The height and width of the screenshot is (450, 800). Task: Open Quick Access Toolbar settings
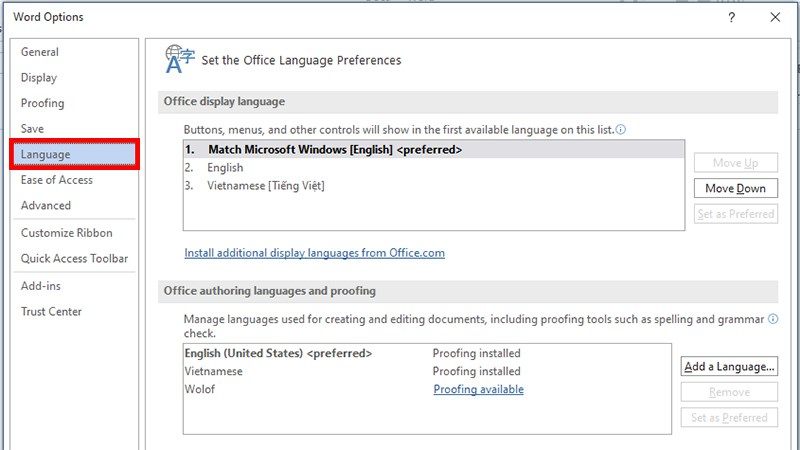74,258
